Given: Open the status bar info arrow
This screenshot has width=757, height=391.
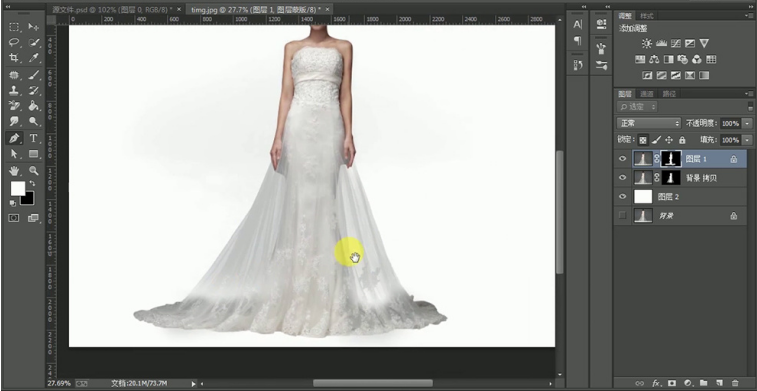Looking at the screenshot, I should [x=193, y=384].
